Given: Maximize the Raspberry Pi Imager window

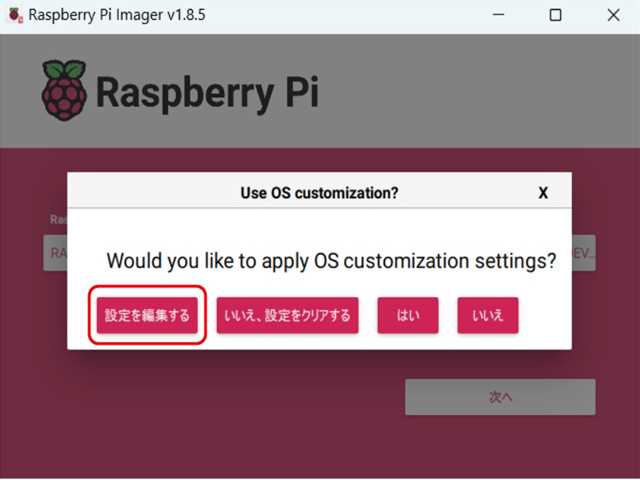Looking at the screenshot, I should (x=555, y=15).
